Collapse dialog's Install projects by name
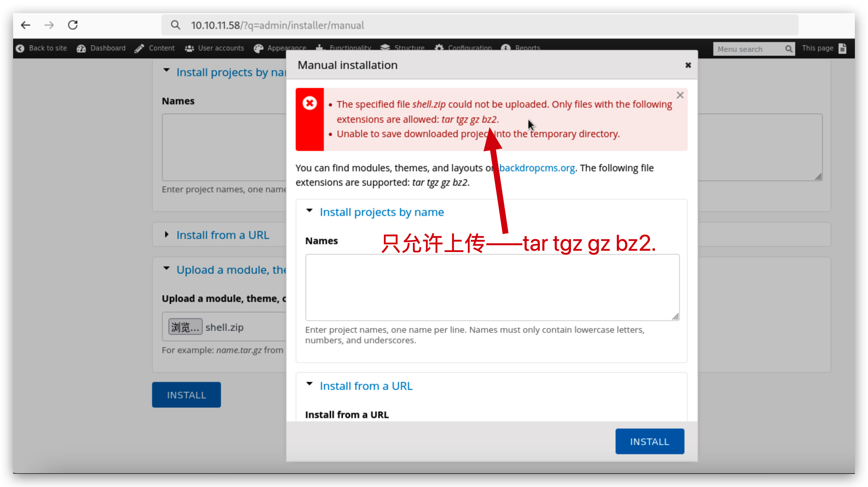This screenshot has height=487, width=868. [382, 212]
